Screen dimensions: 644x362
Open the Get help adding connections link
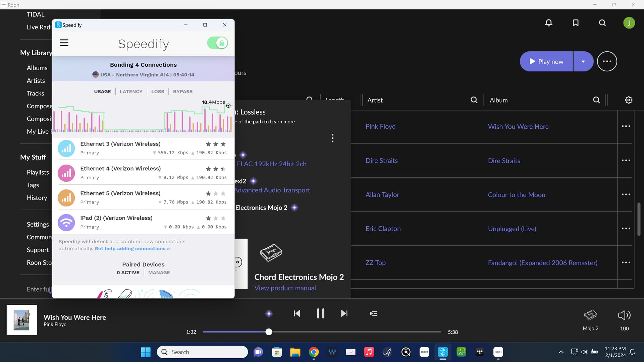tap(132, 249)
